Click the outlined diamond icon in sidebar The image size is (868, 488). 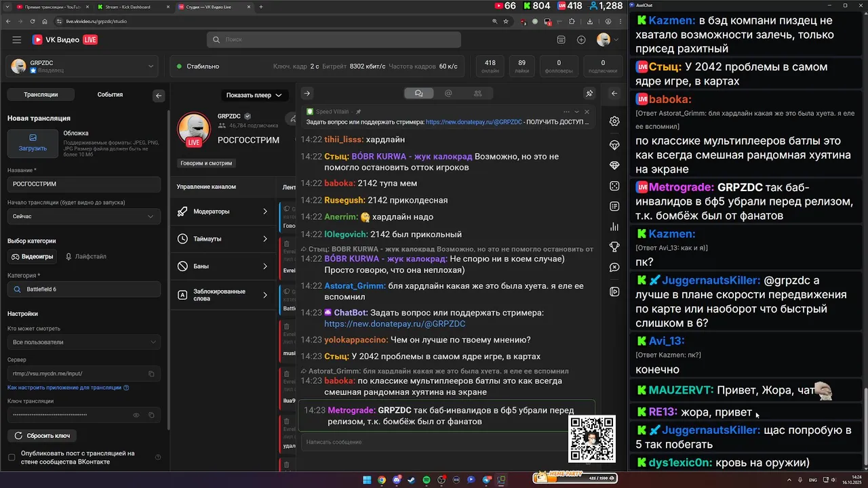point(614,145)
